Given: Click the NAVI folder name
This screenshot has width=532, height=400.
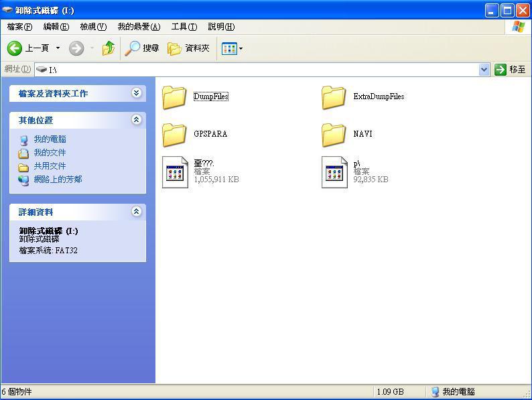Looking at the screenshot, I should coord(362,134).
